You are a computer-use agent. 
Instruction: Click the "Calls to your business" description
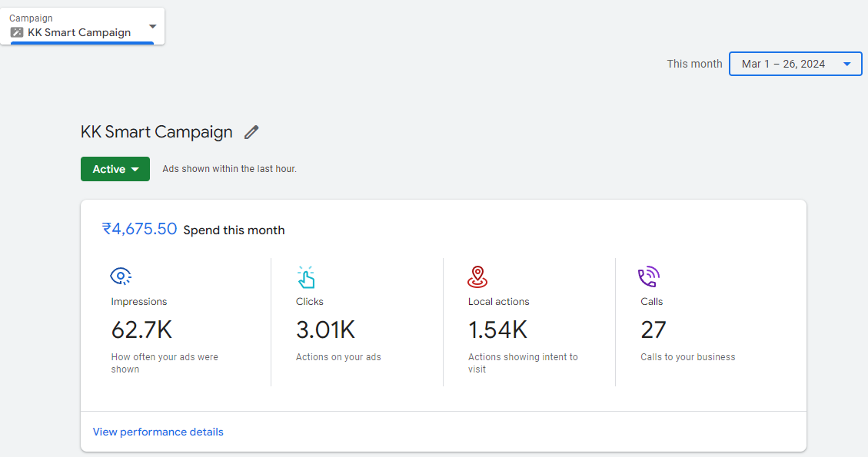(687, 357)
